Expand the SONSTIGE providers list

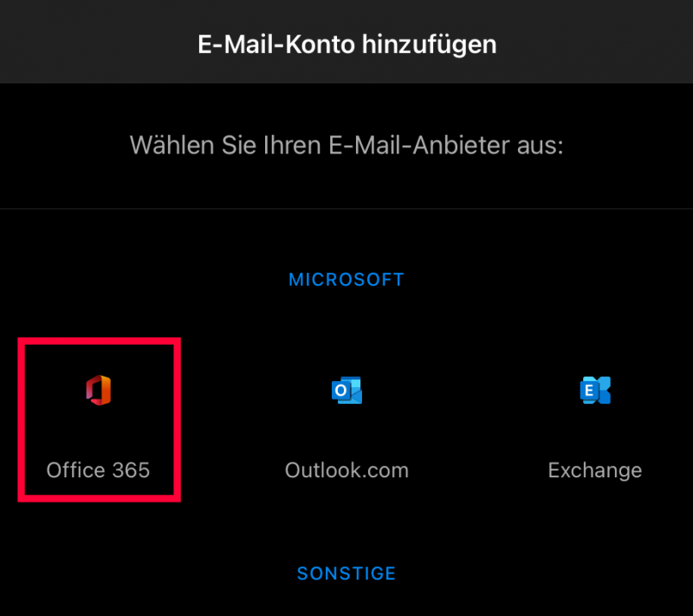[x=346, y=573]
